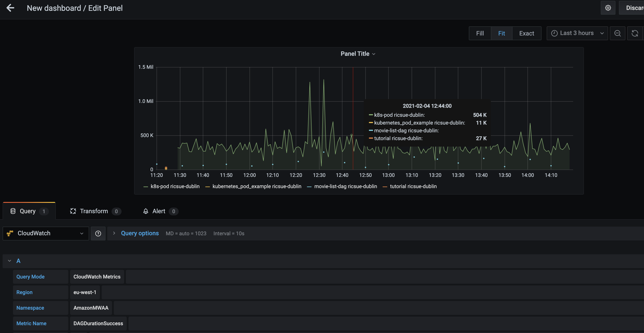Open the Last 3 hours time picker
The width and height of the screenshot is (644, 333).
tap(577, 33)
